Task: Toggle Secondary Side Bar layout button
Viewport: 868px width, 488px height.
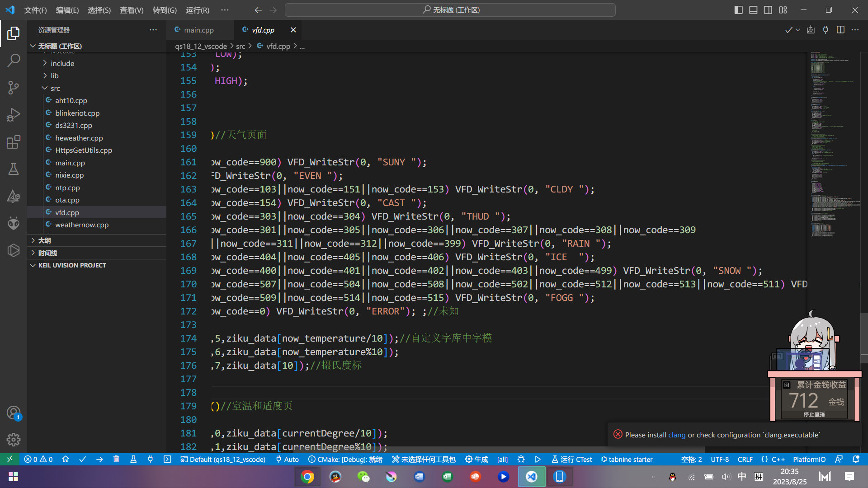Action: coord(768,10)
